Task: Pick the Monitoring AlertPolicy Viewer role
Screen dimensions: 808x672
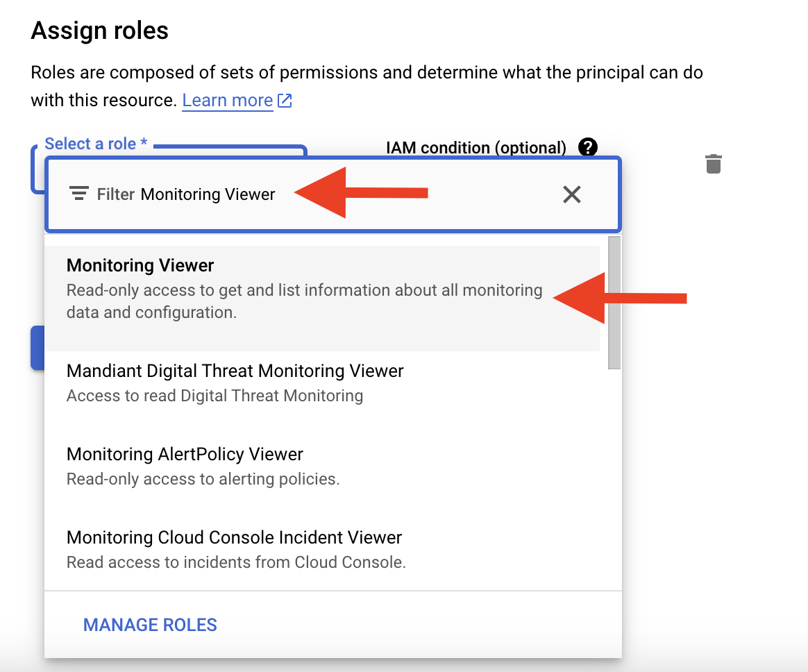Action: click(x=322, y=466)
